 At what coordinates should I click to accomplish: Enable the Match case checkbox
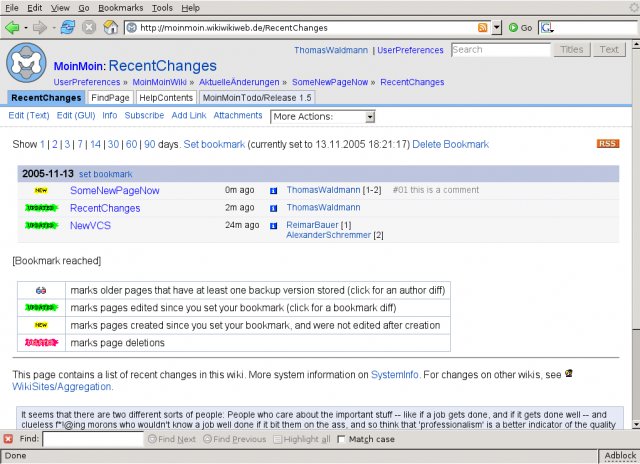coord(341,439)
